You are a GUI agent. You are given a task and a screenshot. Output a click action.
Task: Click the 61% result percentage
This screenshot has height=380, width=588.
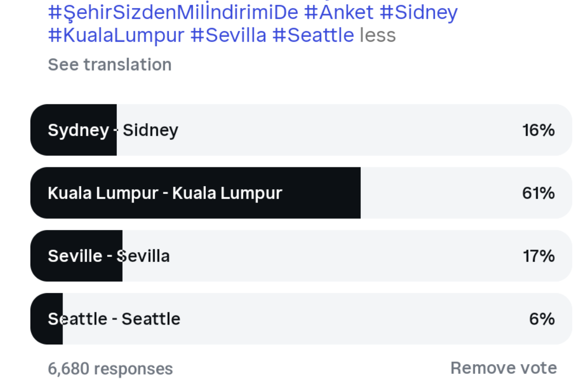538,193
